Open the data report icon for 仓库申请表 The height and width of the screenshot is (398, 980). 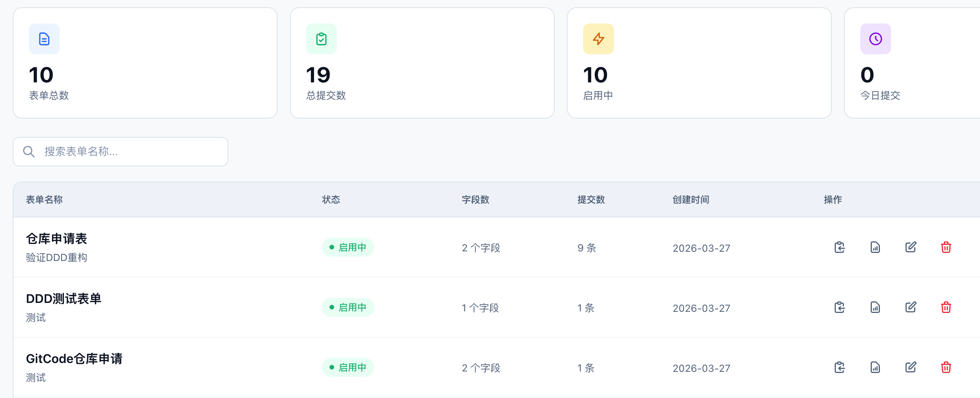875,247
